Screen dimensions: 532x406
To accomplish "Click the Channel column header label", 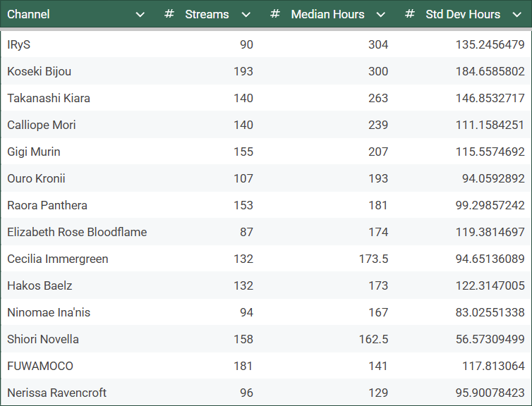I will [28, 14].
